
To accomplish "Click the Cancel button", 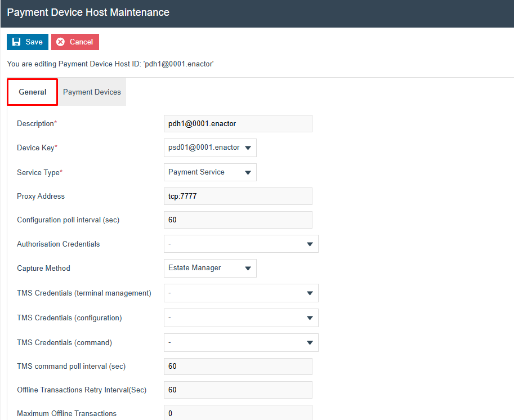I will pos(75,42).
